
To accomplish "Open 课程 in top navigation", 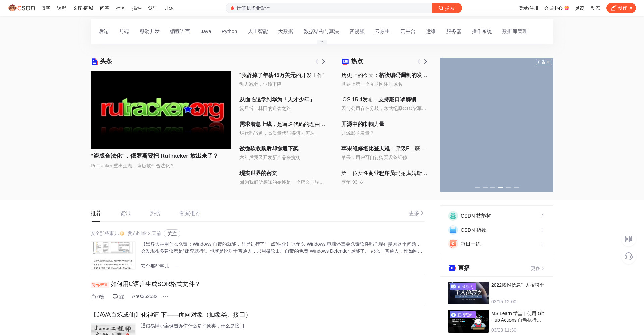I will click(62, 8).
